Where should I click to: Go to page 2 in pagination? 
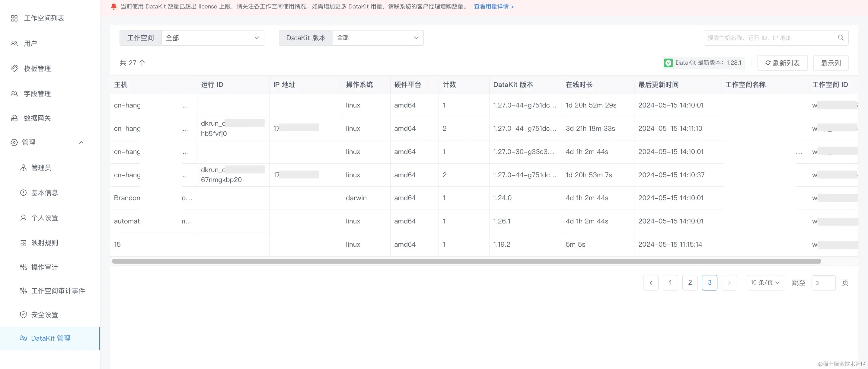tap(690, 282)
